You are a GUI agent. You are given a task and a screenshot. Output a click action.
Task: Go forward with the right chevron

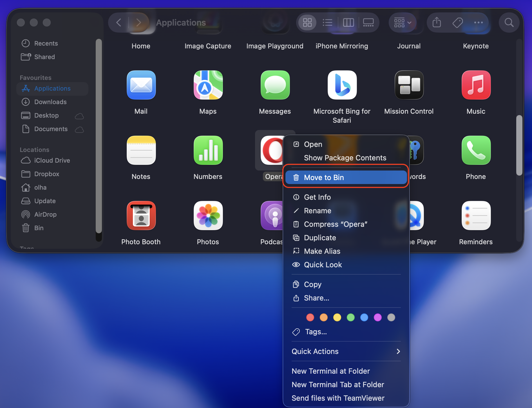coord(138,23)
